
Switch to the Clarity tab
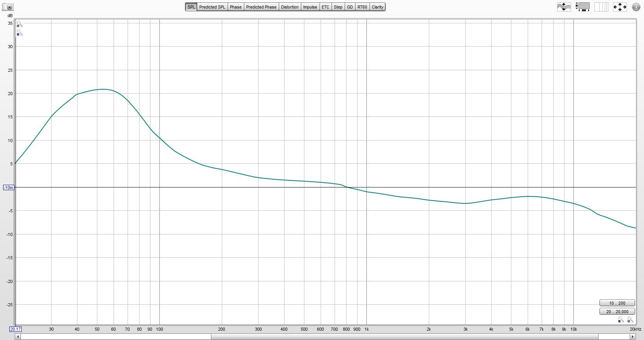click(377, 7)
